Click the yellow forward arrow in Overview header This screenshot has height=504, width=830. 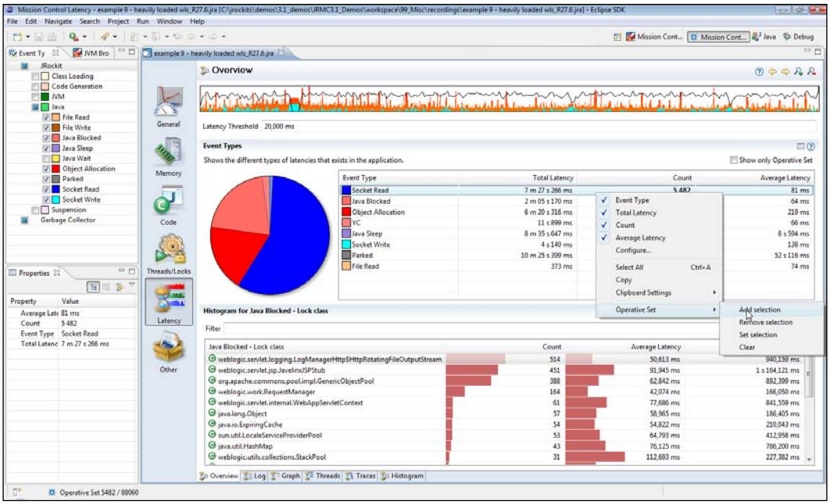(785, 71)
